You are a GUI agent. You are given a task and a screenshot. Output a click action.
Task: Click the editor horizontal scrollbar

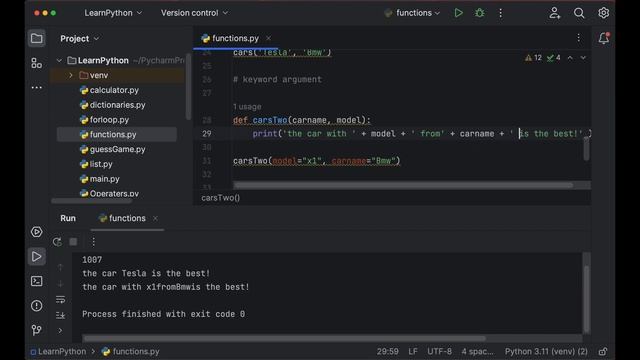point(403,185)
